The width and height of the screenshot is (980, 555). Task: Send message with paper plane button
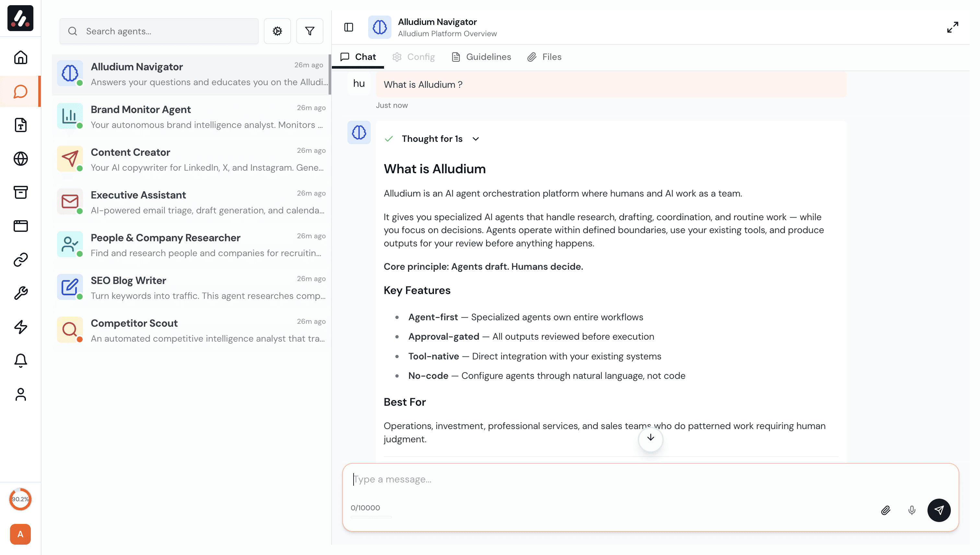939,510
